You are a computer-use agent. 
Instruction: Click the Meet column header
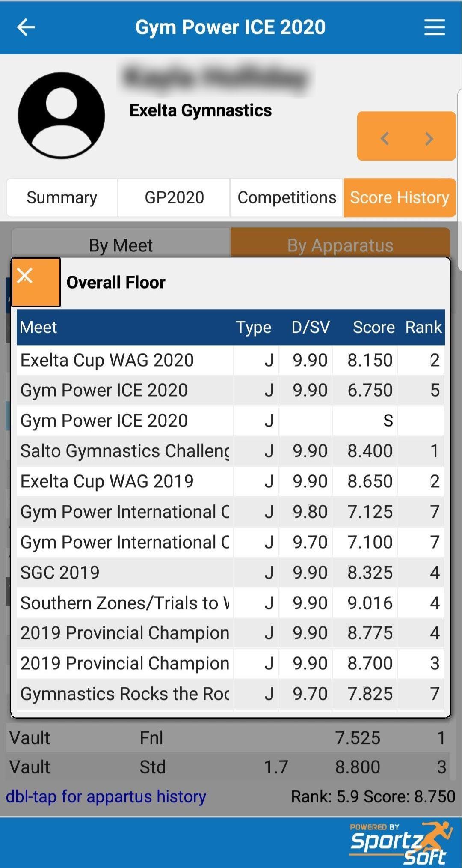(x=38, y=327)
